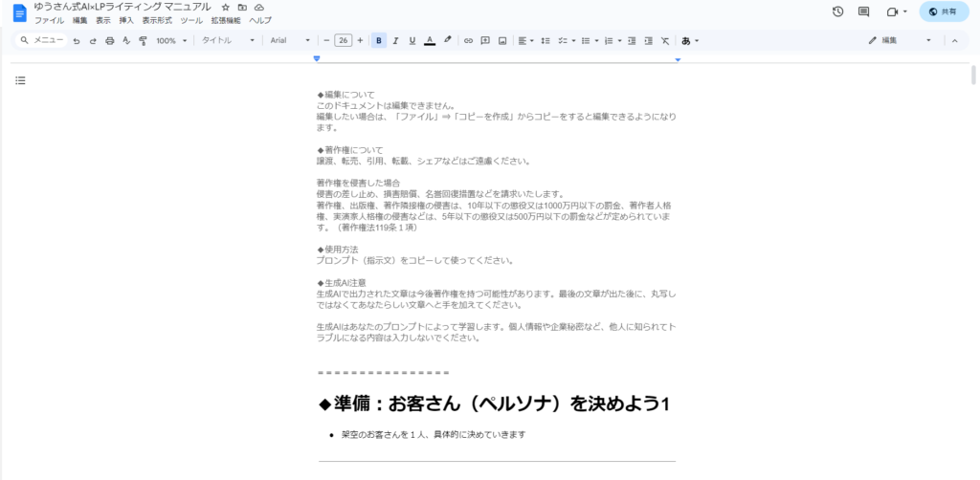
Task: Select the Paint format tool
Action: [143, 41]
